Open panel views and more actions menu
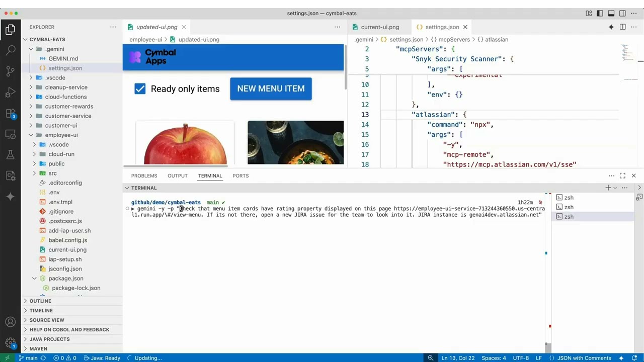644x362 pixels. pos(611,175)
